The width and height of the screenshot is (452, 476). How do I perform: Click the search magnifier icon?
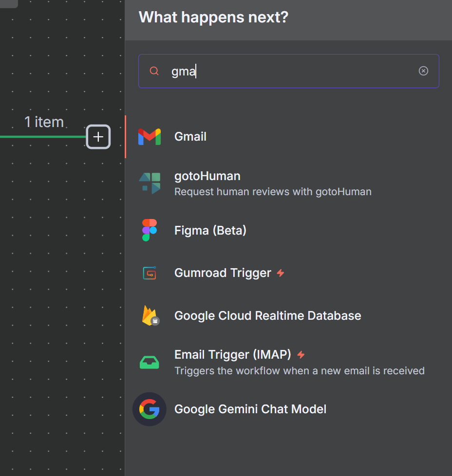pos(154,71)
